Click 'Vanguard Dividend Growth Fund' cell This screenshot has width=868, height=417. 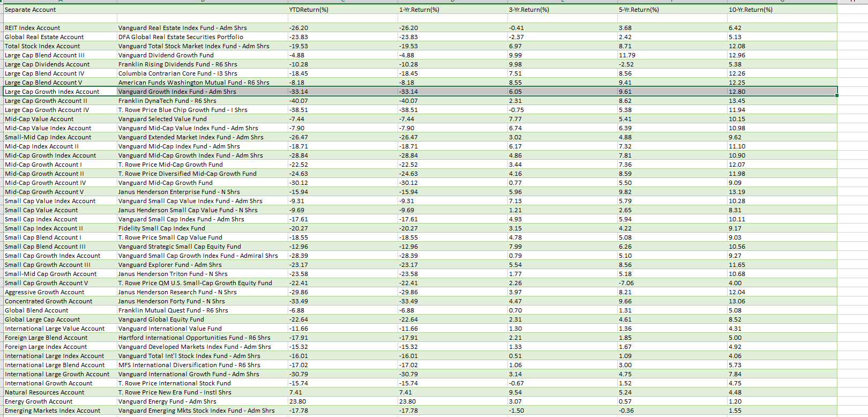coord(203,55)
